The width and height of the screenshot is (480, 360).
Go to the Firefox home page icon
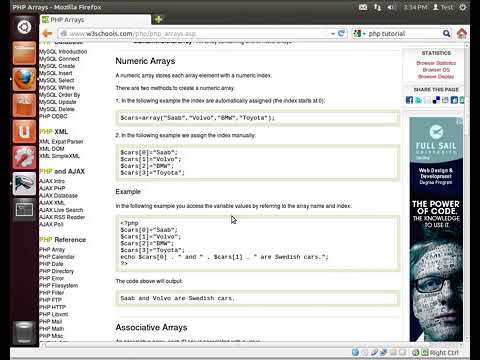(462, 33)
